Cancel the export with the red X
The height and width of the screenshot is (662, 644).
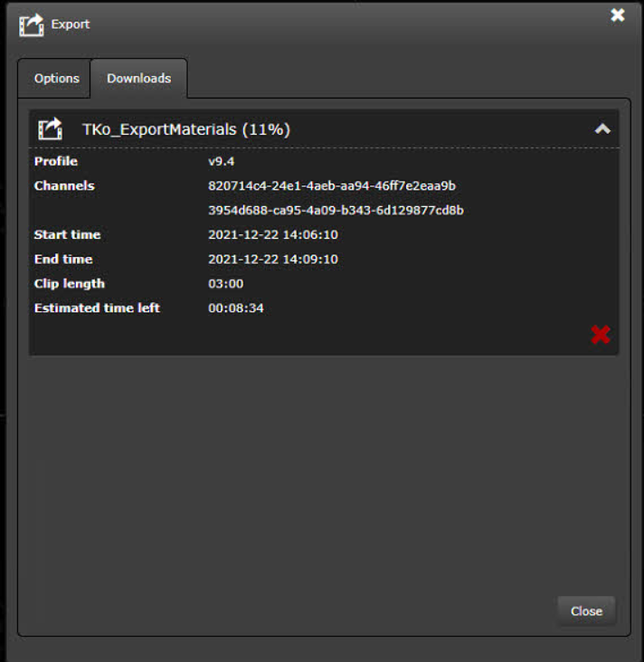[600, 335]
